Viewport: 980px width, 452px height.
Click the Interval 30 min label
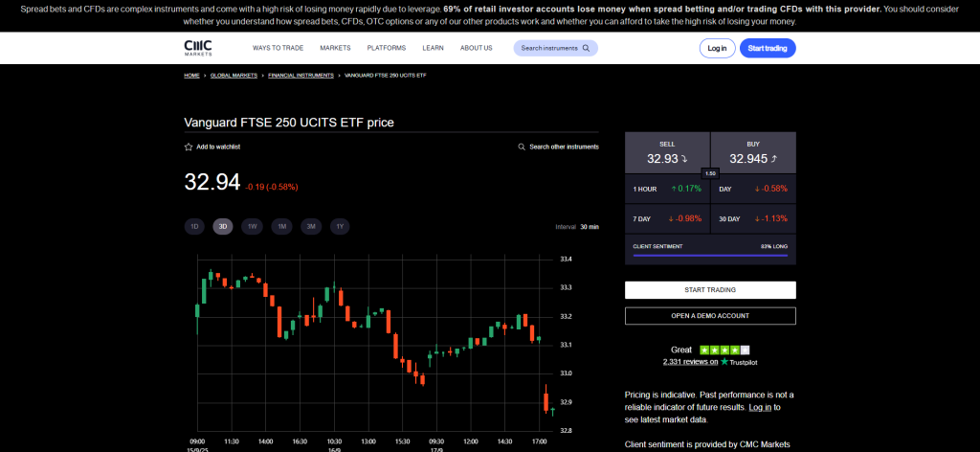point(577,227)
